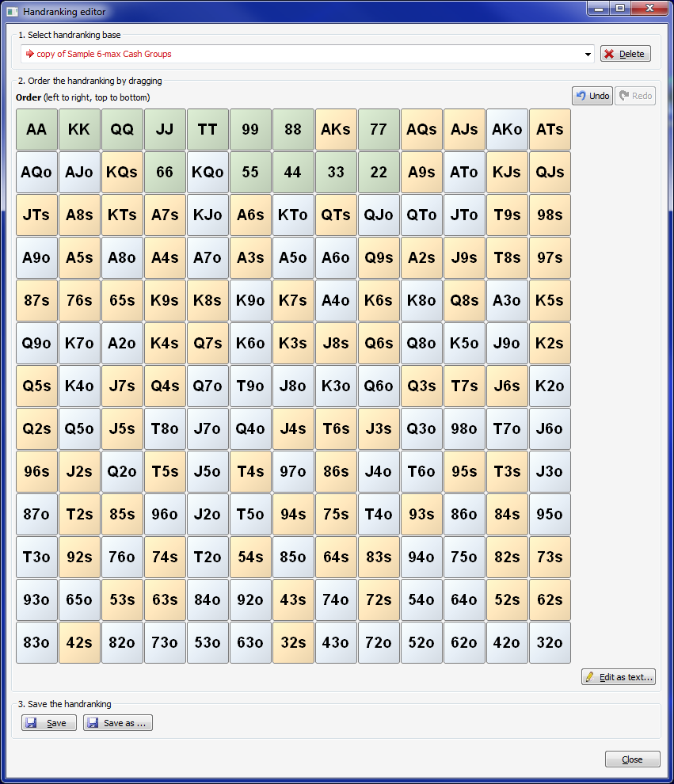Viewport: 674px width, 784px height.
Task: Maximize the Handranking editor window
Action: tap(620, 8)
